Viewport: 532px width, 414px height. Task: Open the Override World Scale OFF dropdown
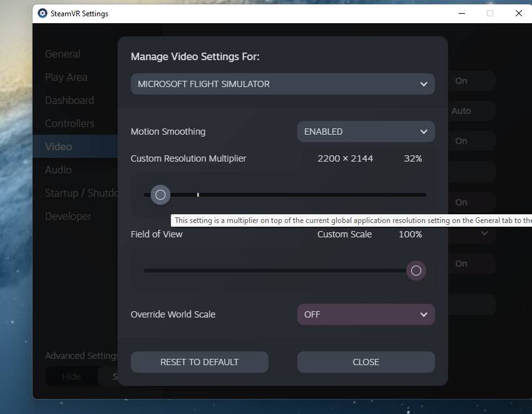pyautogui.click(x=366, y=314)
